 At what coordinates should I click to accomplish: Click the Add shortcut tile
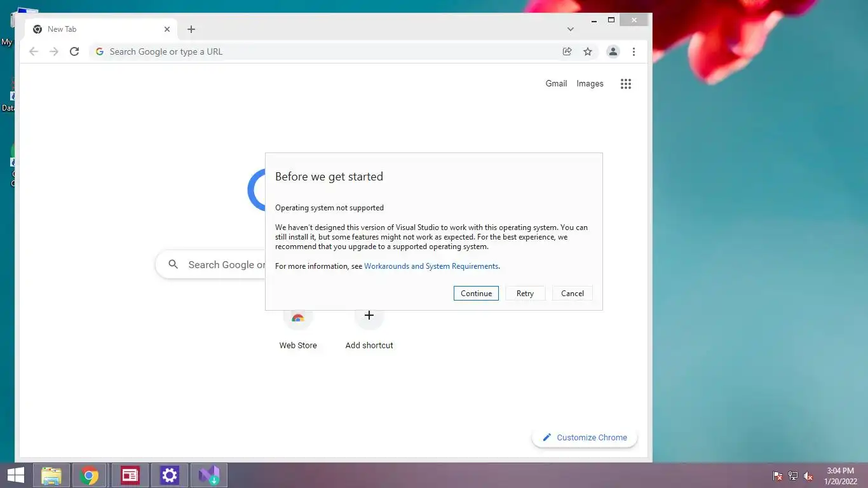(x=369, y=330)
